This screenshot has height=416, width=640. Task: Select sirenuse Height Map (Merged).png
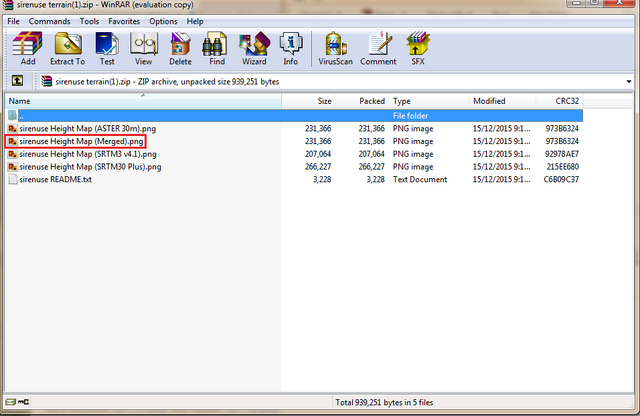[81, 141]
